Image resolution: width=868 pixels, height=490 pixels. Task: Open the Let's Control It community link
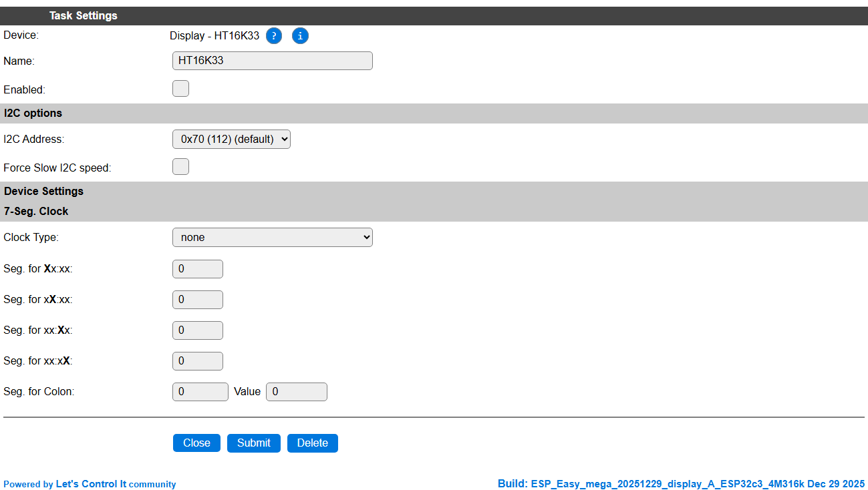[91, 484]
